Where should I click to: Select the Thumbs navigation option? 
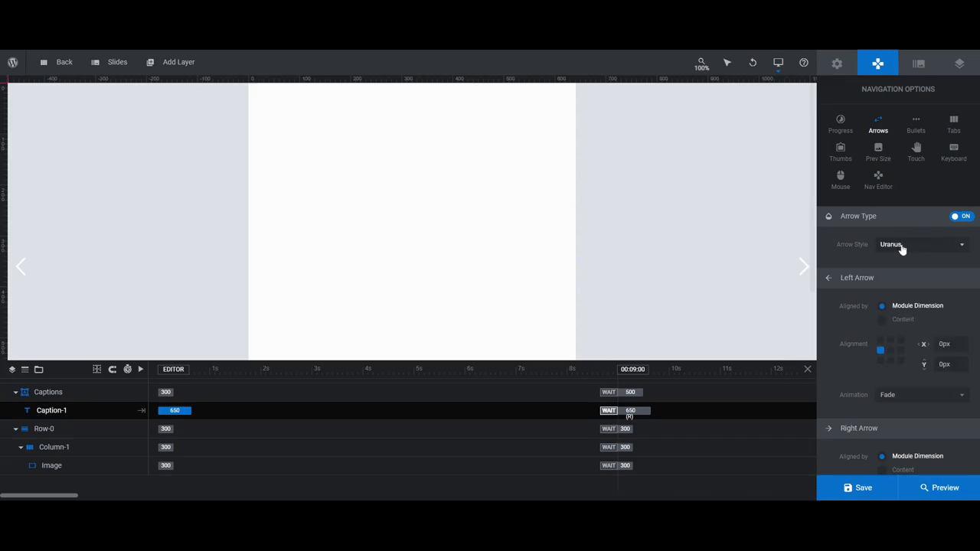(840, 152)
